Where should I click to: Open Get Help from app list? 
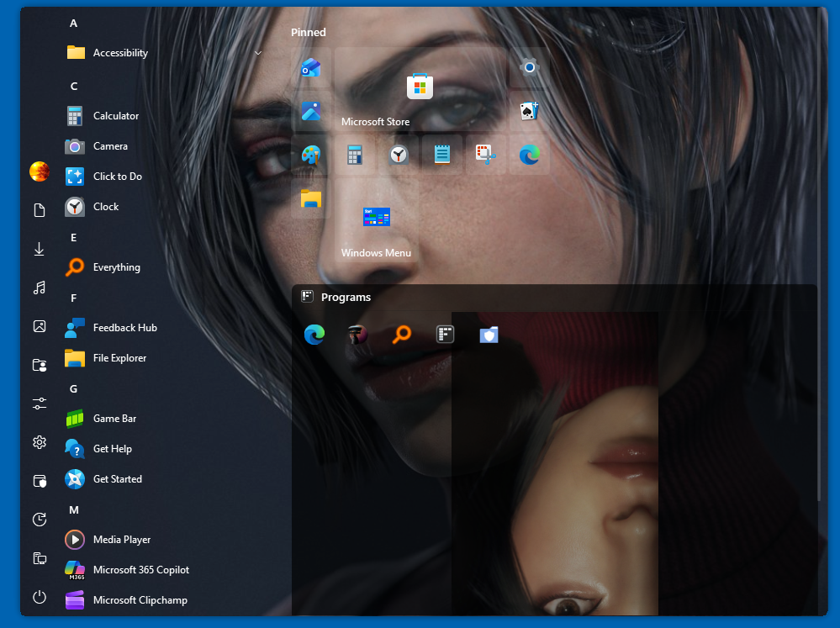click(164, 448)
